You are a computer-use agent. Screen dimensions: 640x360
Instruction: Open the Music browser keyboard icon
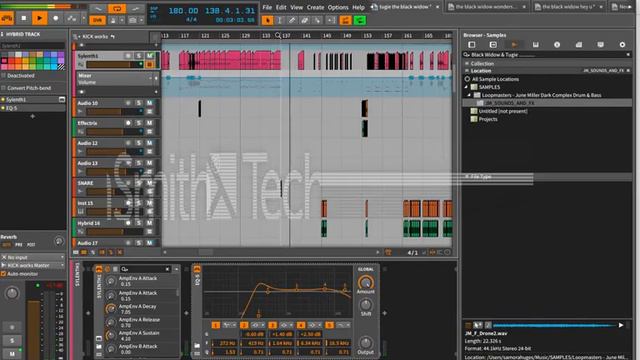pos(536,44)
